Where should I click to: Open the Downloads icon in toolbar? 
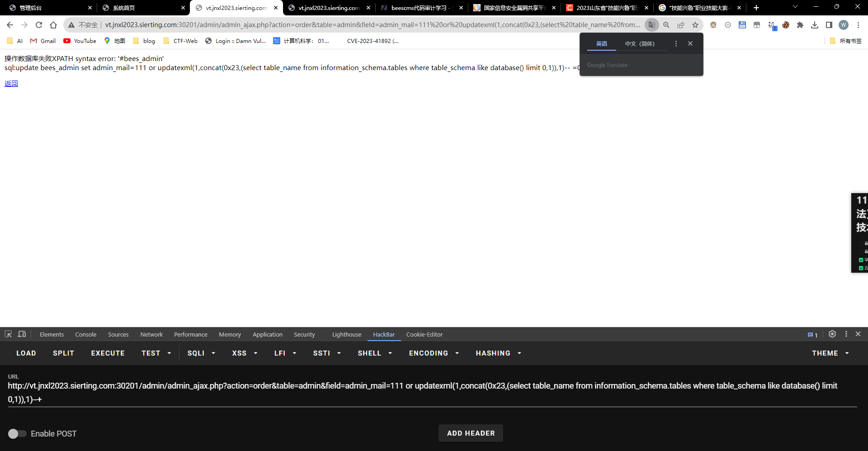pyautogui.click(x=815, y=25)
